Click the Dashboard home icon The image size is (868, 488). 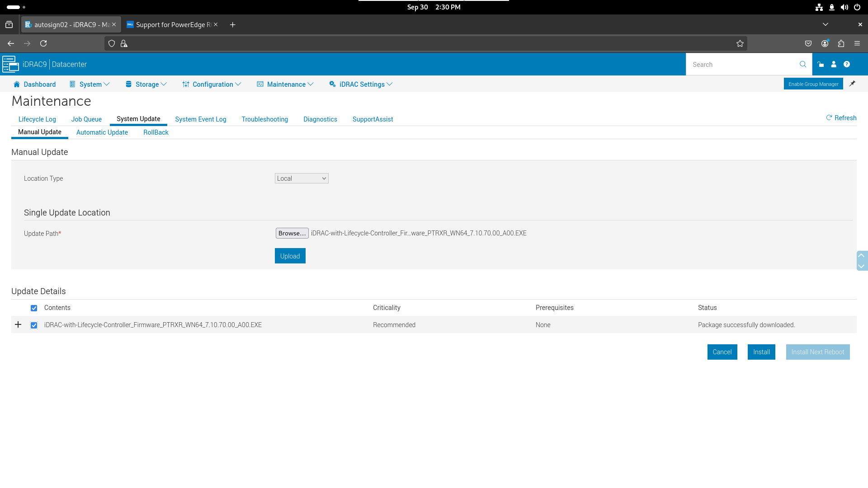coord(17,84)
